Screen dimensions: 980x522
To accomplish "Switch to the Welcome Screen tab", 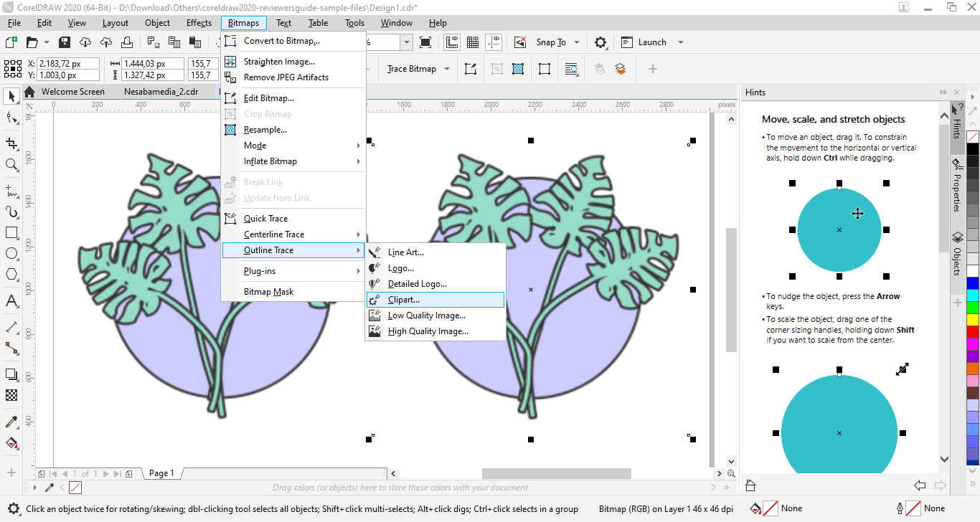I will pos(72,92).
